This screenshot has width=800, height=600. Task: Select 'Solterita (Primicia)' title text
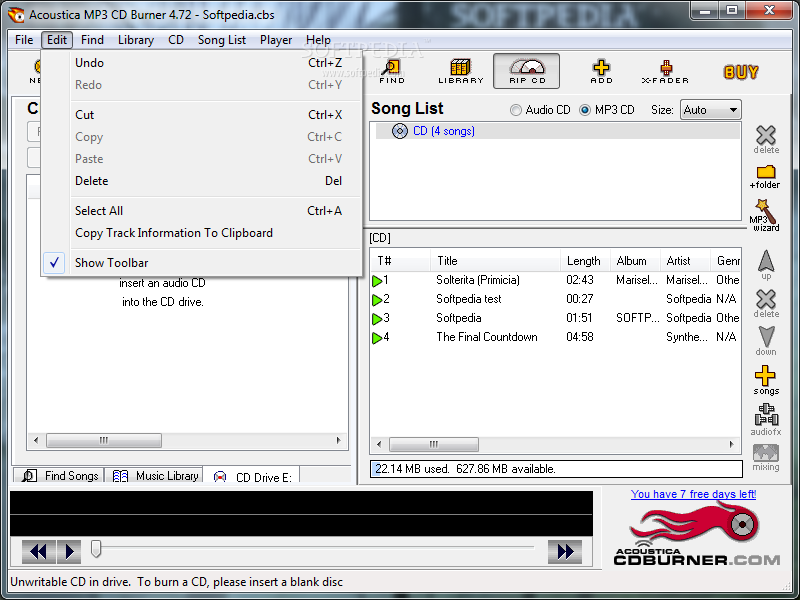coord(478,280)
